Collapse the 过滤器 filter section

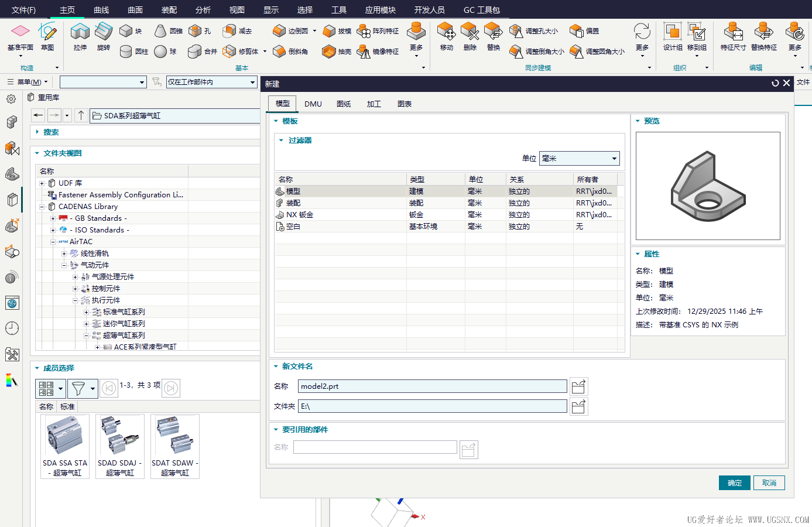(281, 141)
